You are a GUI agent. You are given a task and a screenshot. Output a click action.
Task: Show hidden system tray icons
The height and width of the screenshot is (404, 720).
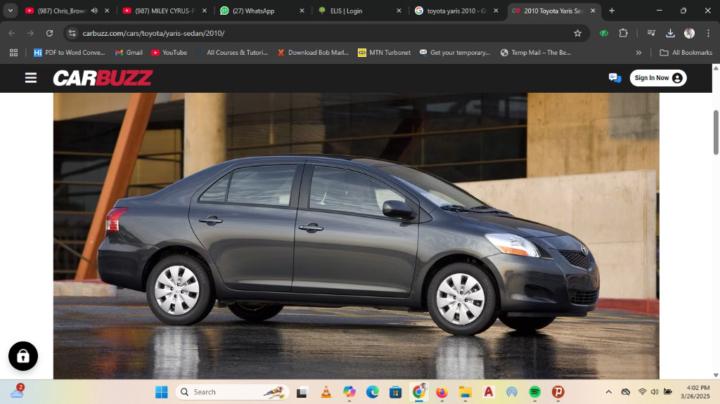tap(608, 392)
